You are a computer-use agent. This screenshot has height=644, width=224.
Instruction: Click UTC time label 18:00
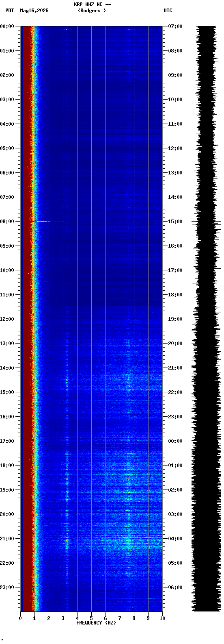(175, 295)
